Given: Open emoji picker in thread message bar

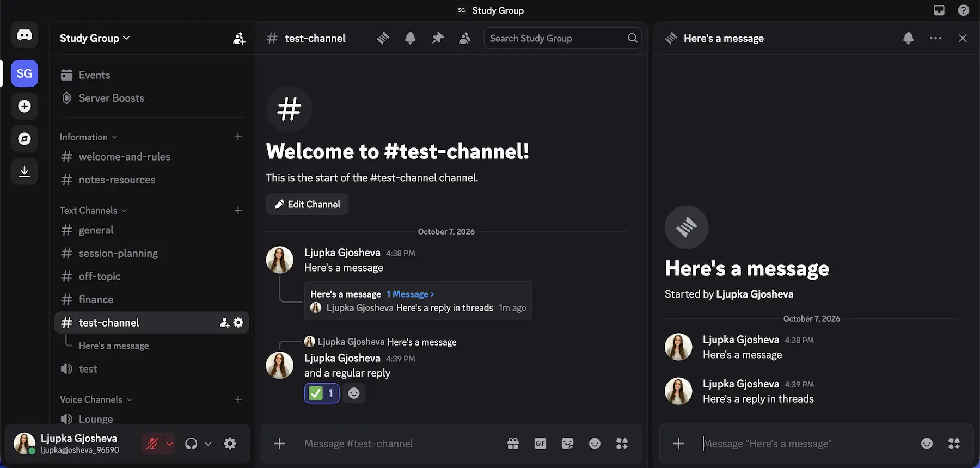Looking at the screenshot, I should click(927, 444).
